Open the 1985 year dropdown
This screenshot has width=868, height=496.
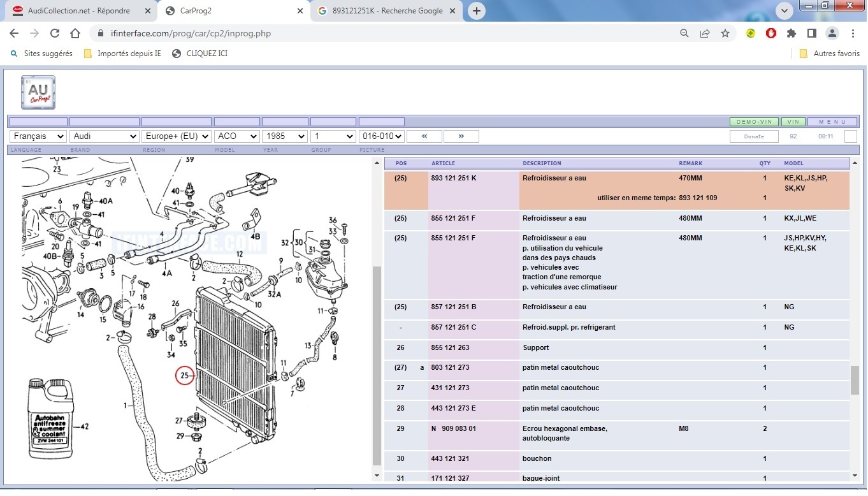284,136
